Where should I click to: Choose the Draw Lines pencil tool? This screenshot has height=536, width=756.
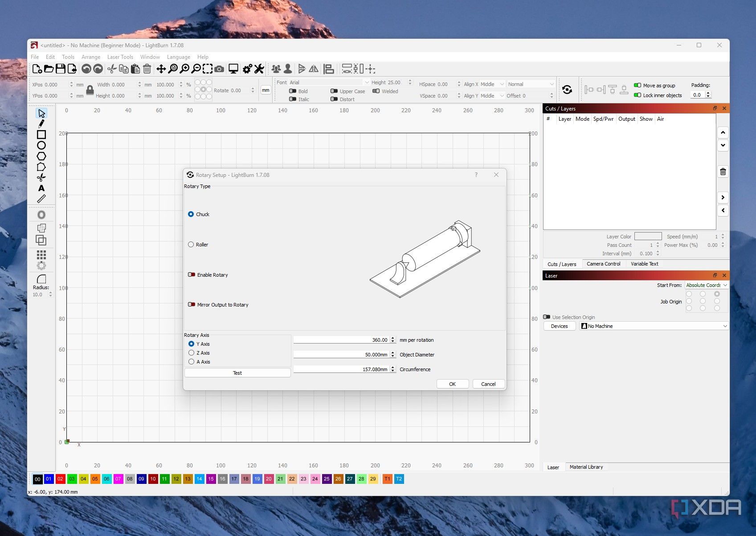click(x=41, y=124)
